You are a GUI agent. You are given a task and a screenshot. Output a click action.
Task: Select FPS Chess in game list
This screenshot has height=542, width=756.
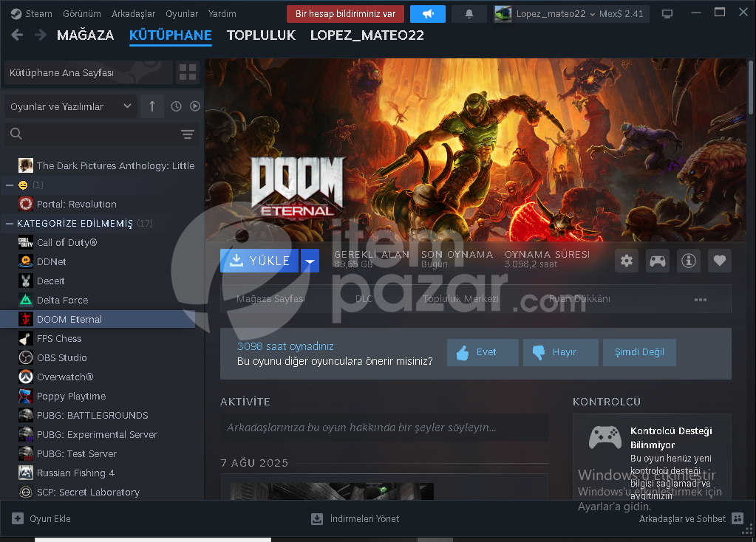98,339
